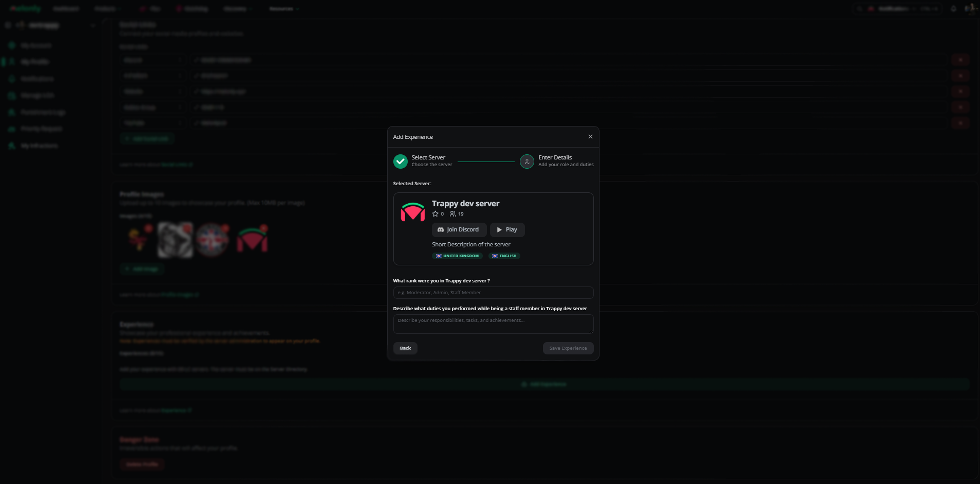Click the 'Selected Server:' label
The height and width of the screenshot is (484, 980).
412,184
